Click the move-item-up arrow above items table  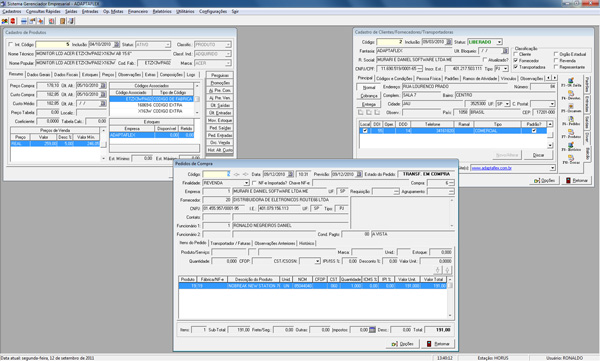tap(447, 270)
